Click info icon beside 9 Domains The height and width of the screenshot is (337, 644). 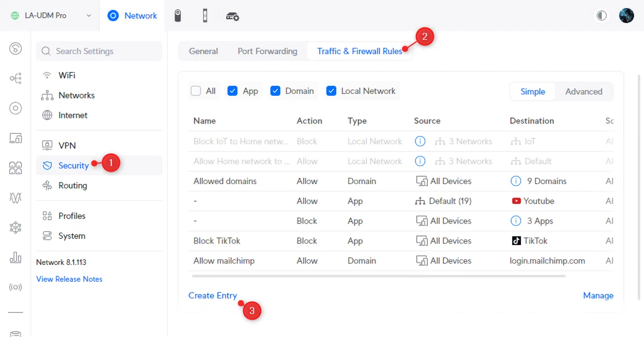tap(516, 181)
